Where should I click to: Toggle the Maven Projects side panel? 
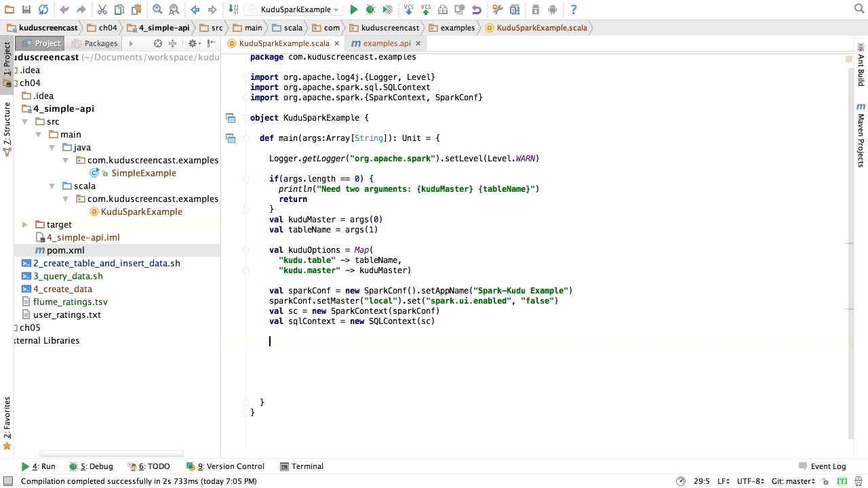point(861,136)
